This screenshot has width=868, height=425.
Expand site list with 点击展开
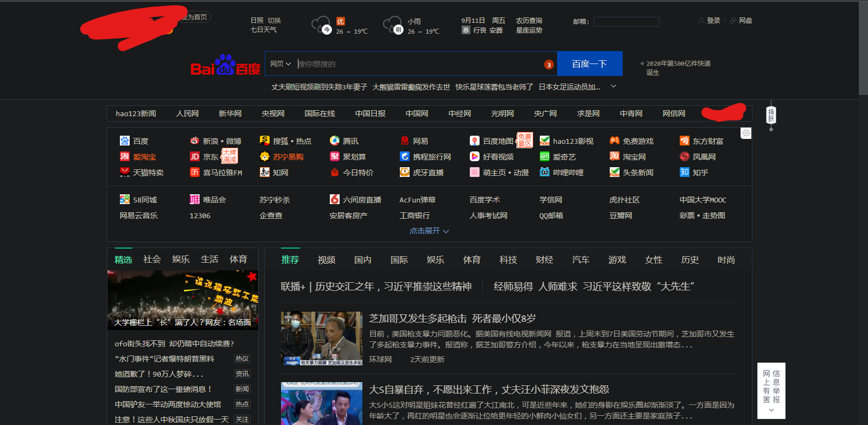click(429, 231)
